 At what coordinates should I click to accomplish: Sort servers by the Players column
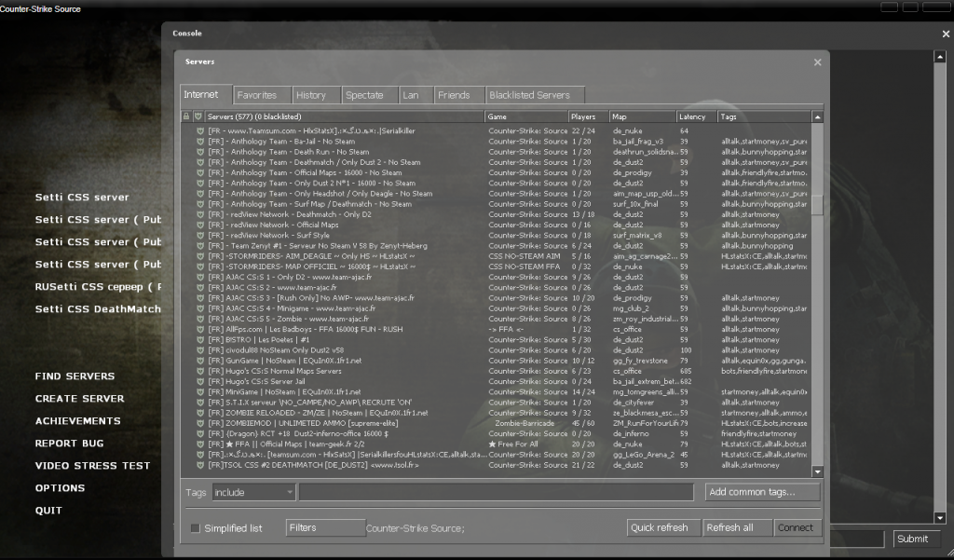pyautogui.click(x=589, y=116)
